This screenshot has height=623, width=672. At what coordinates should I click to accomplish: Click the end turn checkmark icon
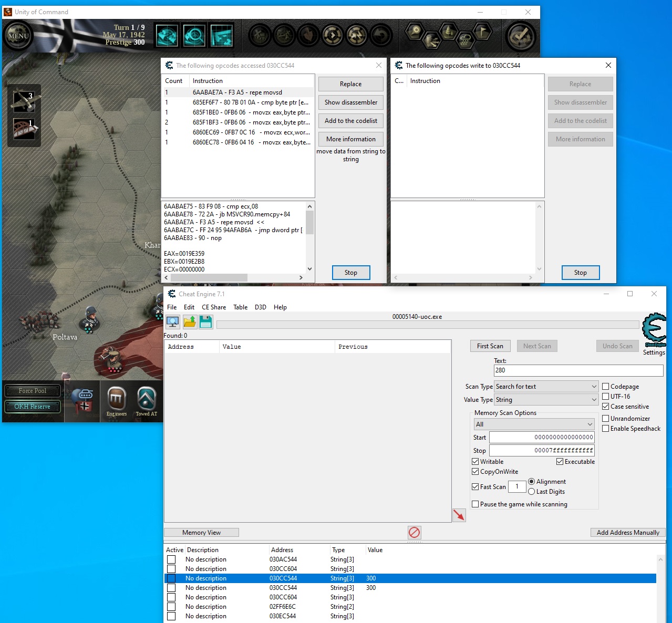tap(520, 36)
